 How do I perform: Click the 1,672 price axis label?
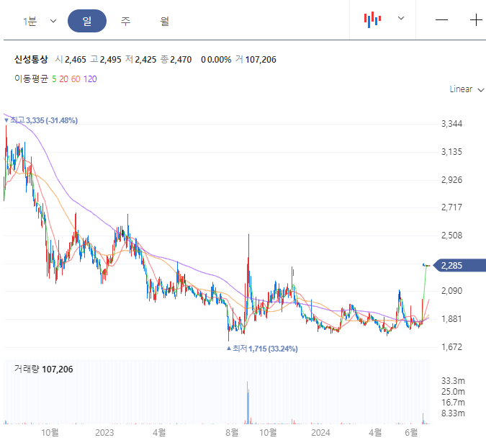(x=451, y=347)
